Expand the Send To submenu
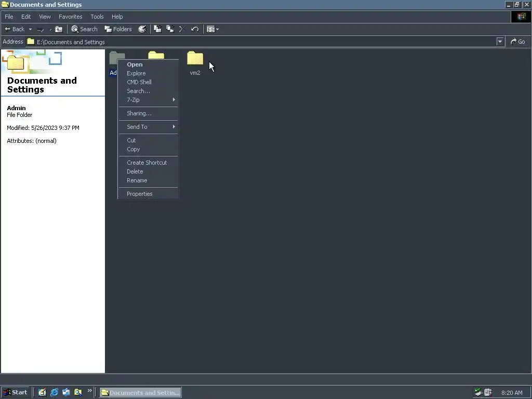Image resolution: width=532 pixels, height=399 pixels. point(148,127)
